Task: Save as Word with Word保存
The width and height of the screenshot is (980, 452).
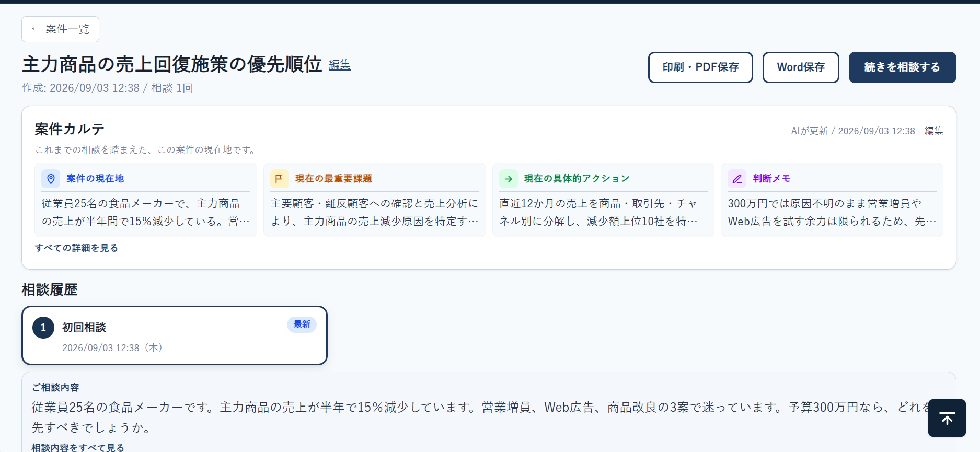Action: click(801, 67)
